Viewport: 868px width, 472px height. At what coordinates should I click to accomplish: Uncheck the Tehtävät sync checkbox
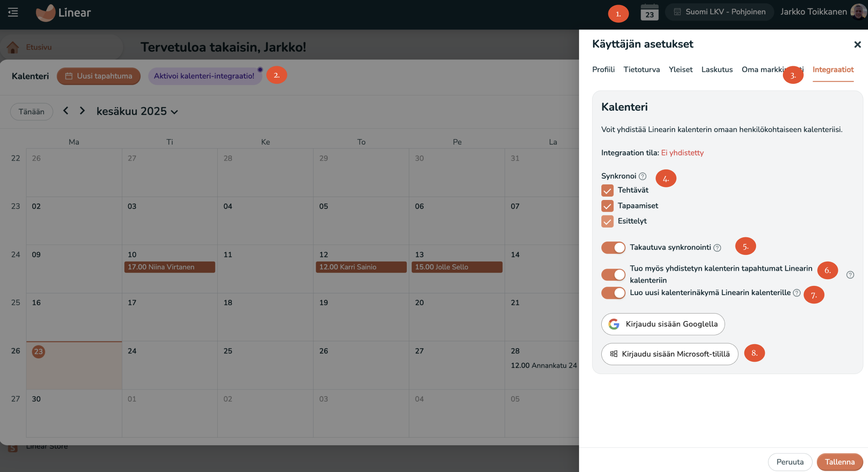[607, 190]
